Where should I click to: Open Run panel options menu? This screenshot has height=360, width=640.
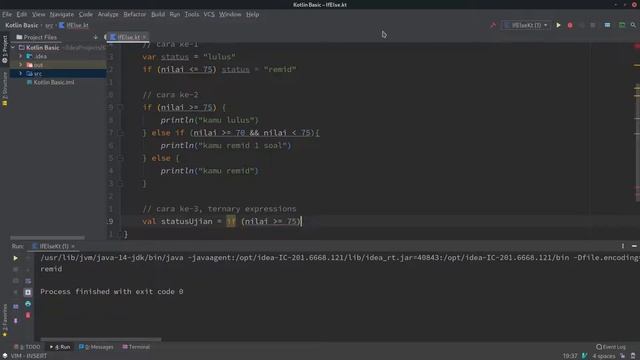tap(623, 246)
